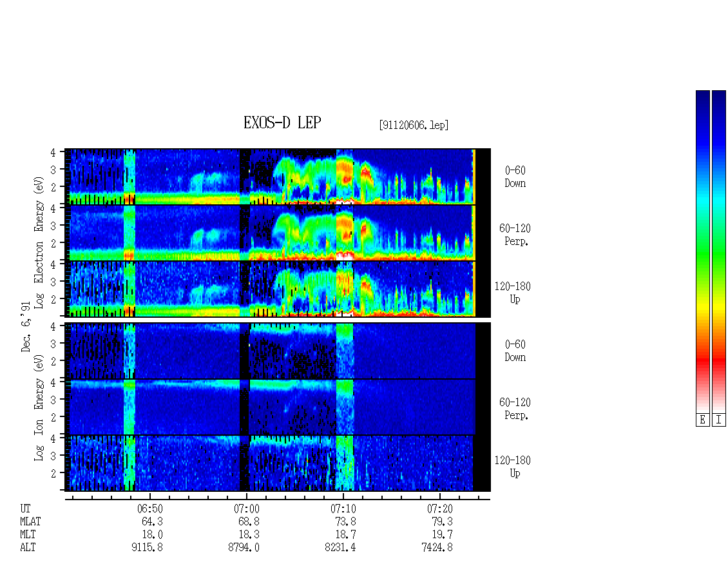The width and height of the screenshot is (728, 564).
Task: Select the MLT value 18.3
Action: (x=249, y=535)
